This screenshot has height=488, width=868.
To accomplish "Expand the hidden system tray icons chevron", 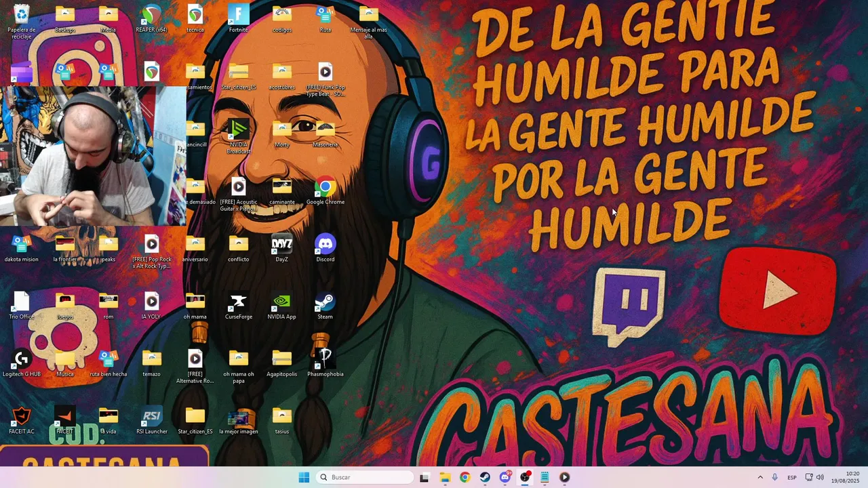I will coord(759,477).
